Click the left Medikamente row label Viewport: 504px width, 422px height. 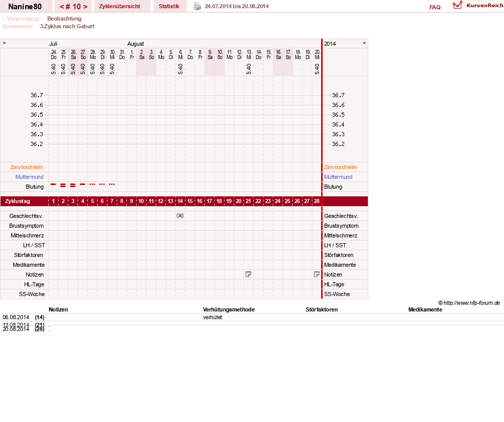(29, 265)
